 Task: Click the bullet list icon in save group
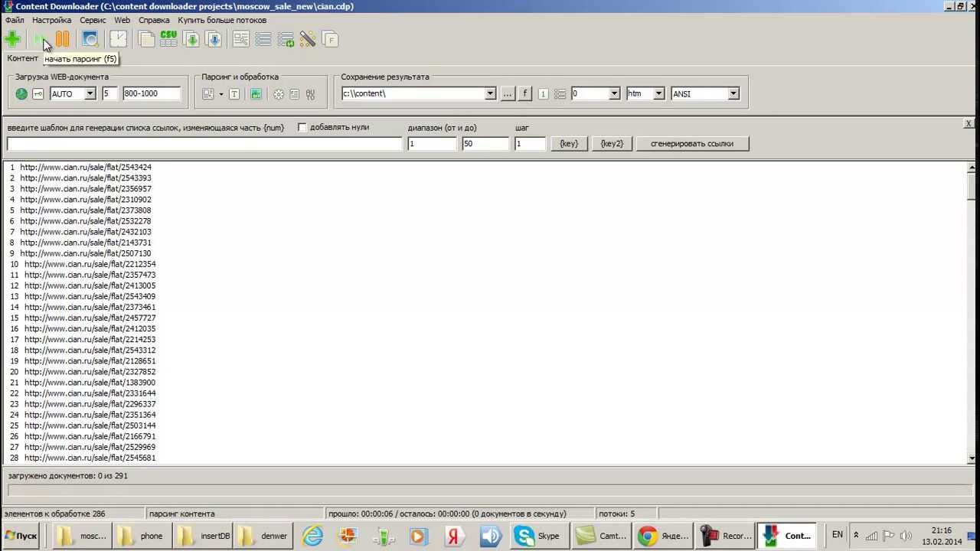pos(560,94)
